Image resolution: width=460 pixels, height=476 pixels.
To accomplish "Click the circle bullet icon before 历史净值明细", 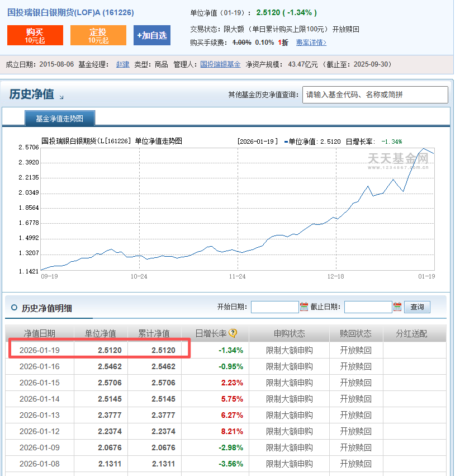I will pyautogui.click(x=13, y=308).
